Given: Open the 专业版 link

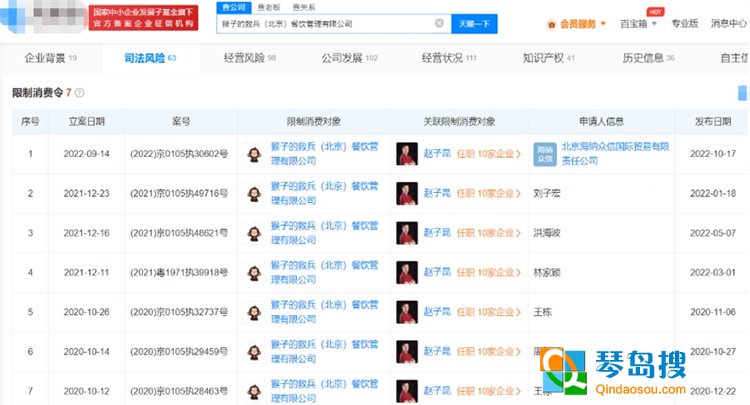Looking at the screenshot, I should point(684,23).
